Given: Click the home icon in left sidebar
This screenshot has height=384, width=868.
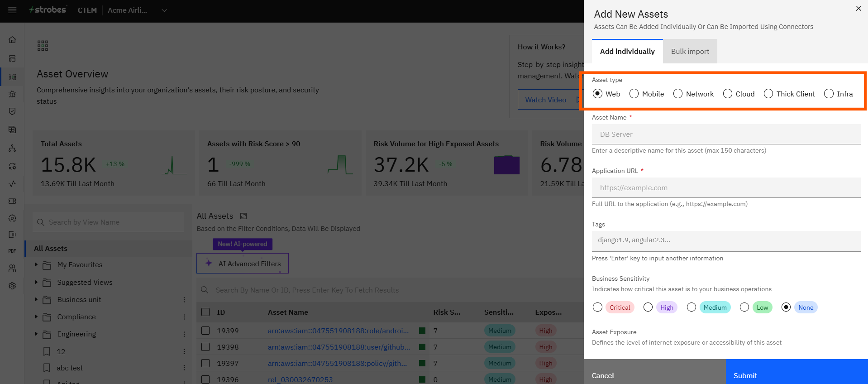Looking at the screenshot, I should click(12, 40).
